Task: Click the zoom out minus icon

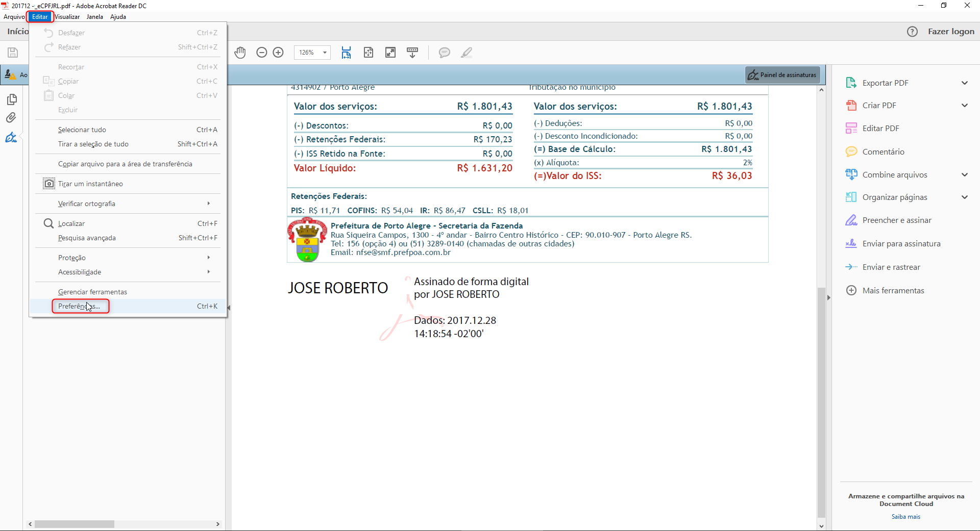Action: point(261,53)
